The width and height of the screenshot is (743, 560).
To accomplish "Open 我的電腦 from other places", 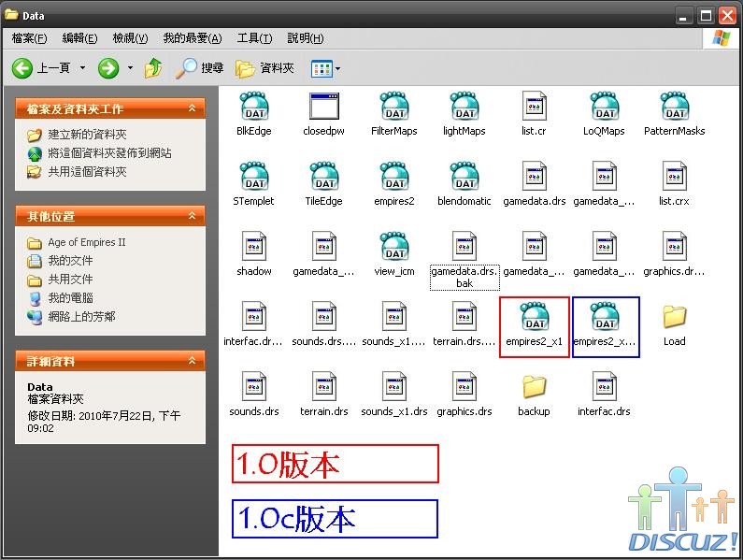I will (x=70, y=298).
